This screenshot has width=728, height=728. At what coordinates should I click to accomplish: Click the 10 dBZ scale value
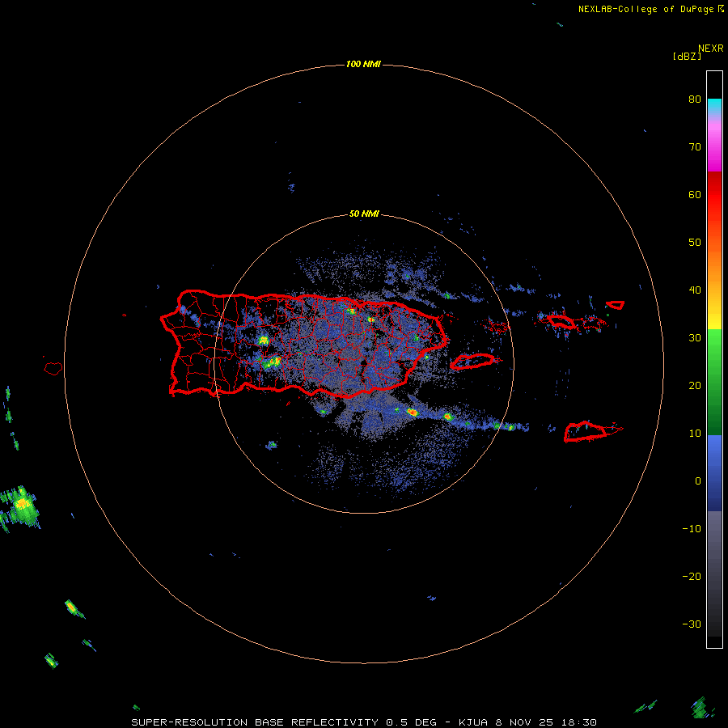[x=695, y=434]
